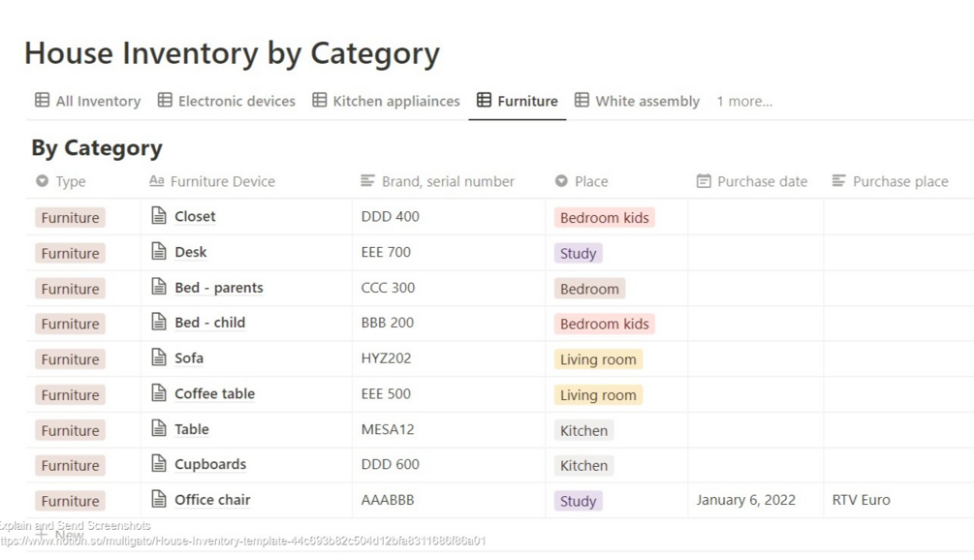This screenshot has height=560, width=974.
Task: Open the White assembly view tab
Action: 637,101
